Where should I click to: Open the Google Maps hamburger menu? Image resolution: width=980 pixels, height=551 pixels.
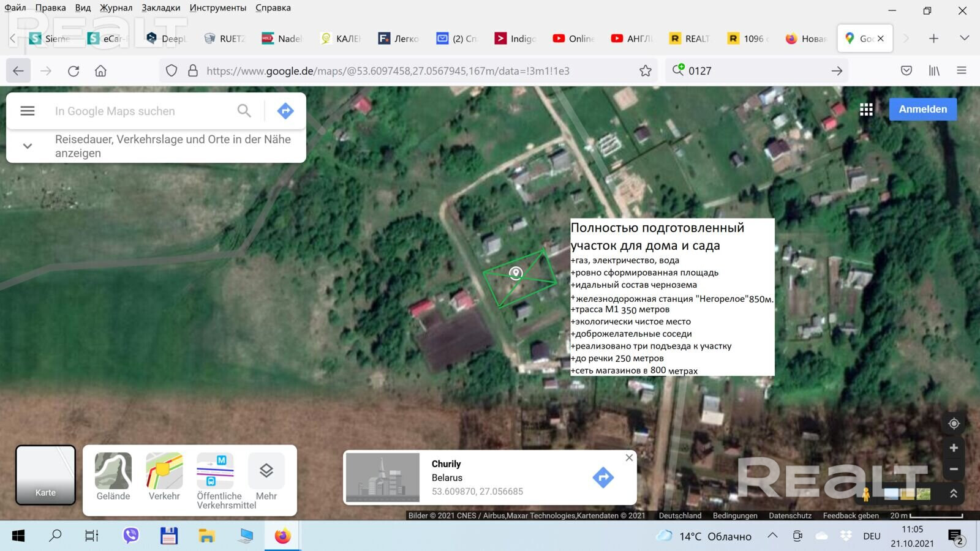28,111
